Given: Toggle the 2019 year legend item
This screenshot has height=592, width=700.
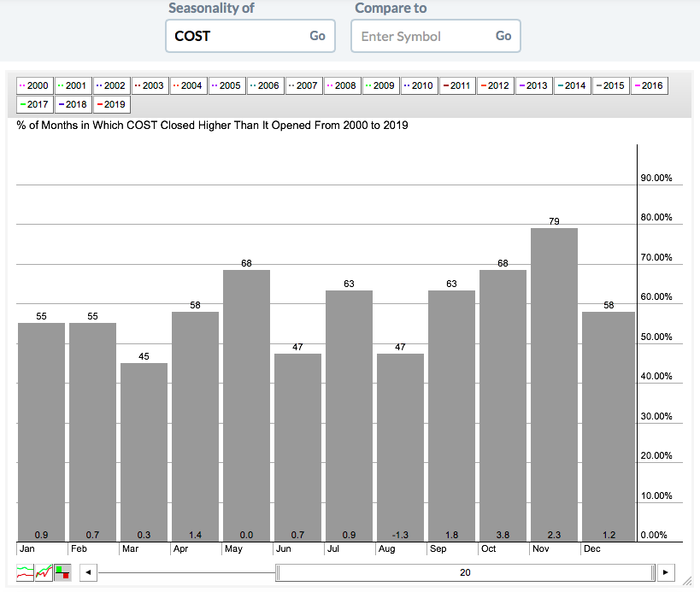Looking at the screenshot, I should 111,104.
